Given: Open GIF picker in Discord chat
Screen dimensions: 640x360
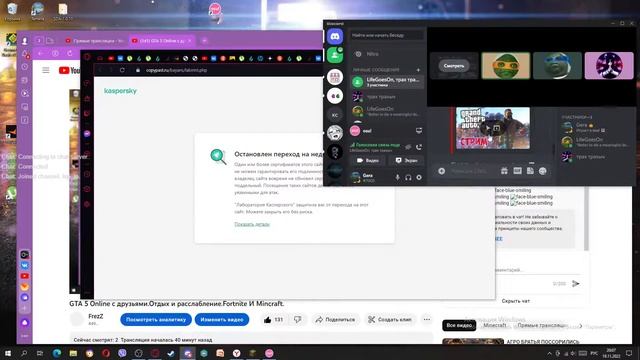Looking at the screenshot, I should click(x=517, y=171).
